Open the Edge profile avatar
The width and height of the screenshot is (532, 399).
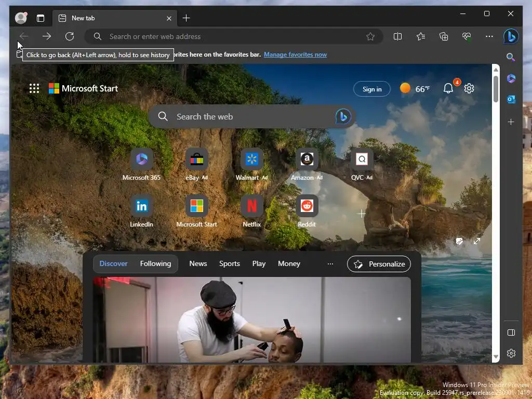coord(21,18)
